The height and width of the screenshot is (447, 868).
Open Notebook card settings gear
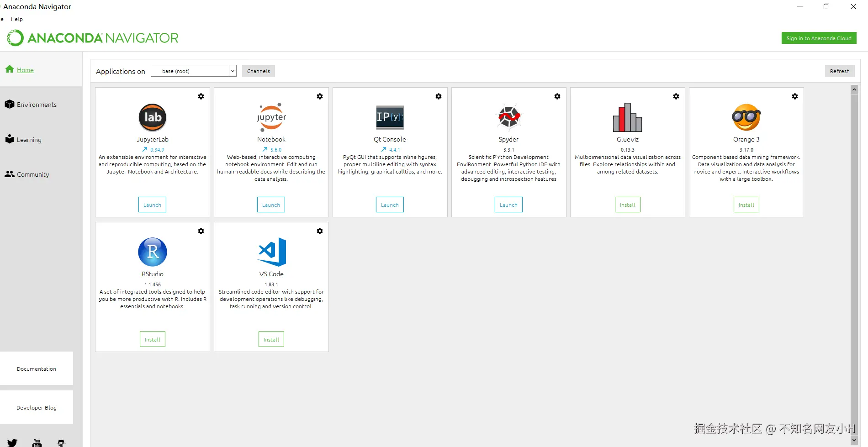[x=320, y=96]
